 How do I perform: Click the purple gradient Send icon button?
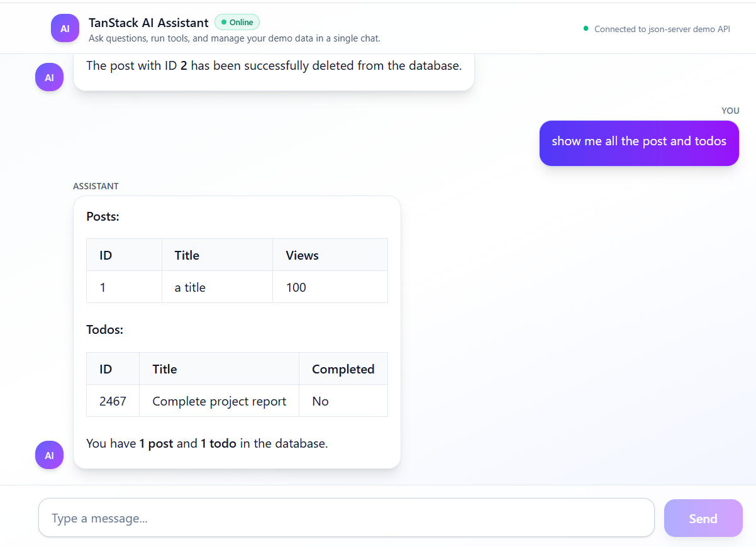(x=703, y=518)
